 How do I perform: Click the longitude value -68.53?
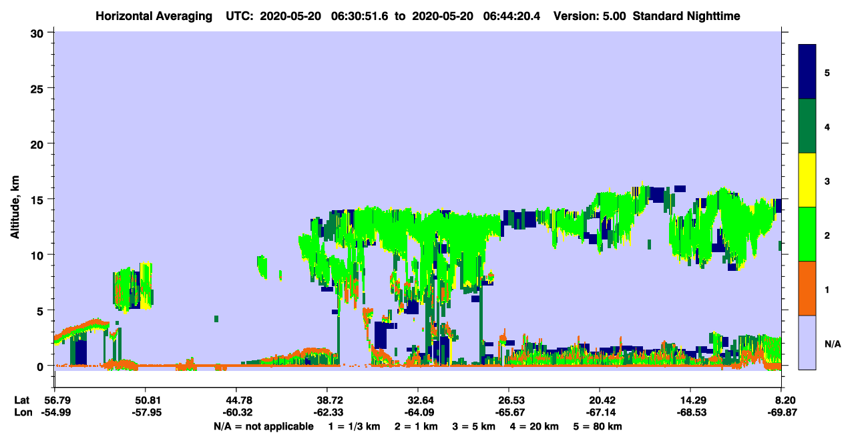click(691, 413)
